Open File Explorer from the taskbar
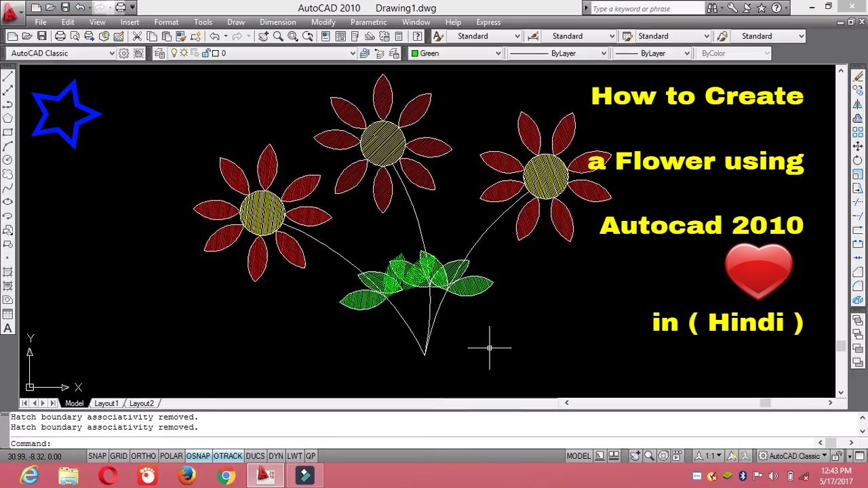Screen dimensions: 868x488 pos(68,476)
